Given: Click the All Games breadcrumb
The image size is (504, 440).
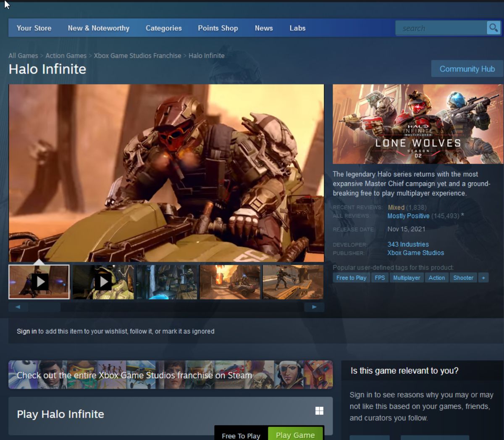Looking at the screenshot, I should (x=24, y=55).
